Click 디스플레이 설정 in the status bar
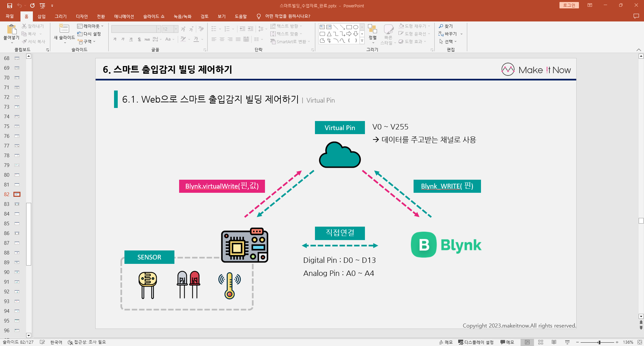Image resolution: width=644 pixels, height=346 pixels. pyautogui.click(x=476, y=342)
